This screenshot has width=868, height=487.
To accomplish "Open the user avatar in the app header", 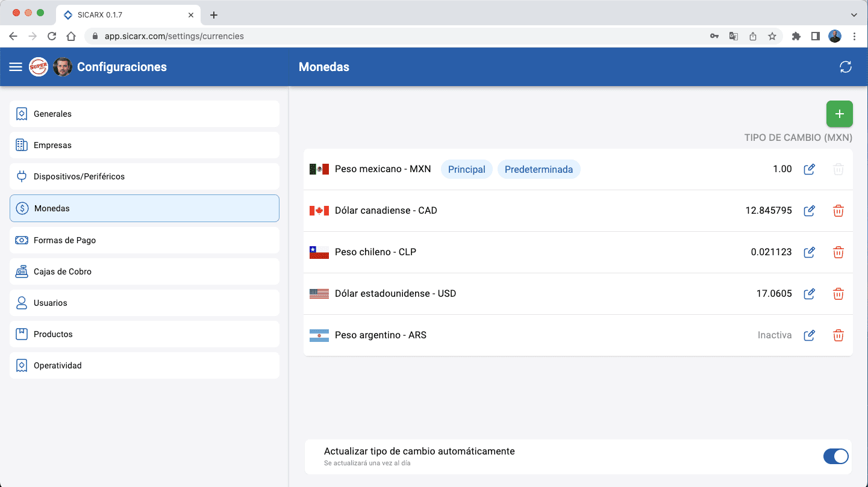I will (x=62, y=67).
